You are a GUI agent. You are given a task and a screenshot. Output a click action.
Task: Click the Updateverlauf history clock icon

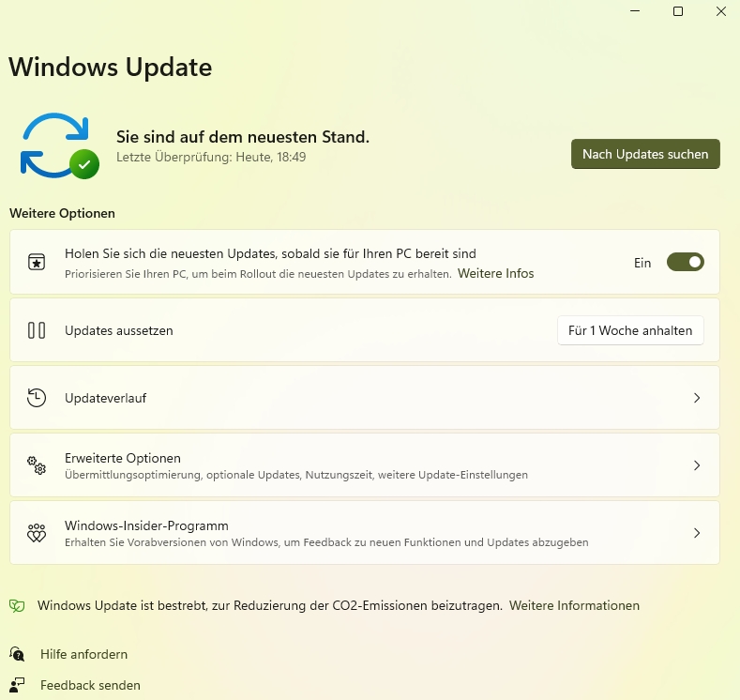click(x=37, y=398)
